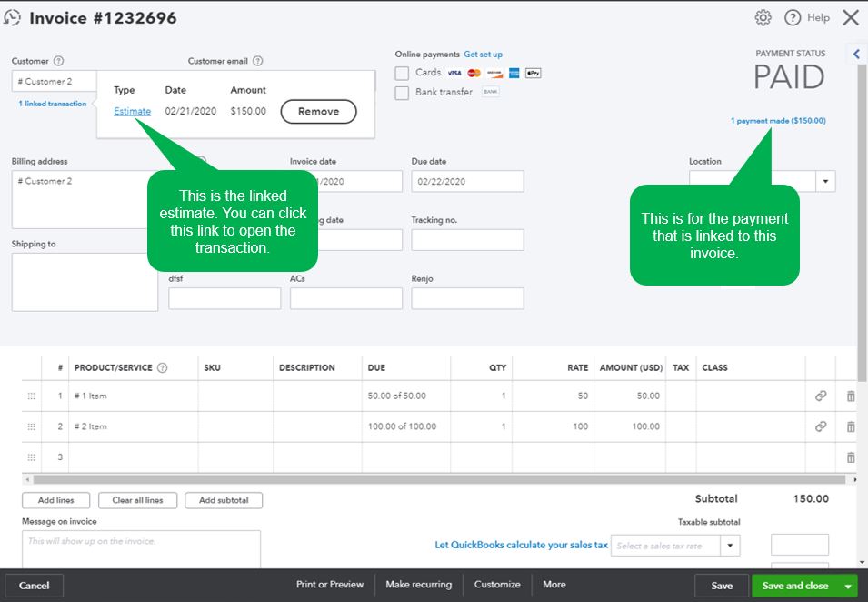Click the Save and close button
868x602 pixels.
click(795, 586)
